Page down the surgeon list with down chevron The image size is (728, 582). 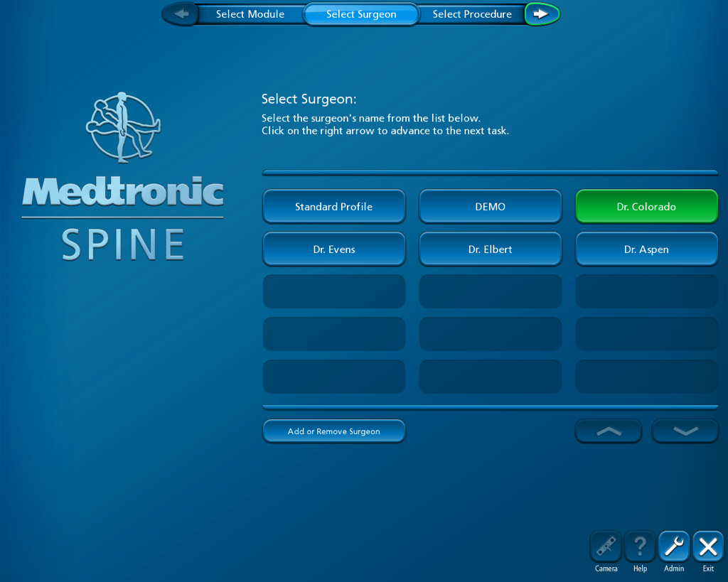(685, 431)
